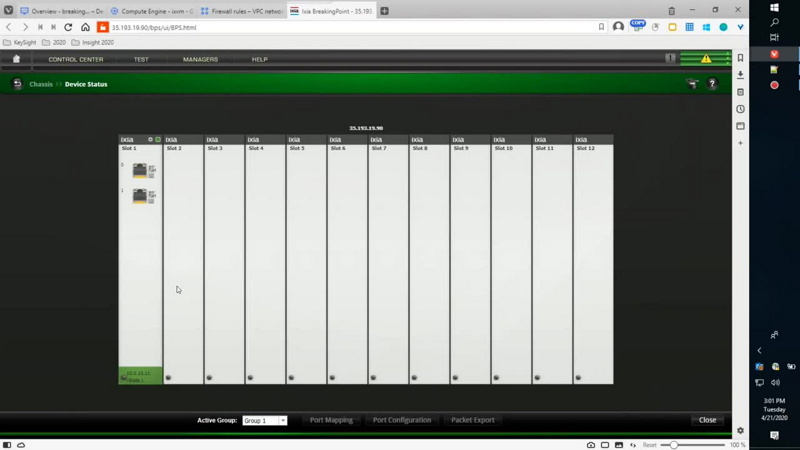Click the gear settings icon on Slot 1

coord(150,139)
